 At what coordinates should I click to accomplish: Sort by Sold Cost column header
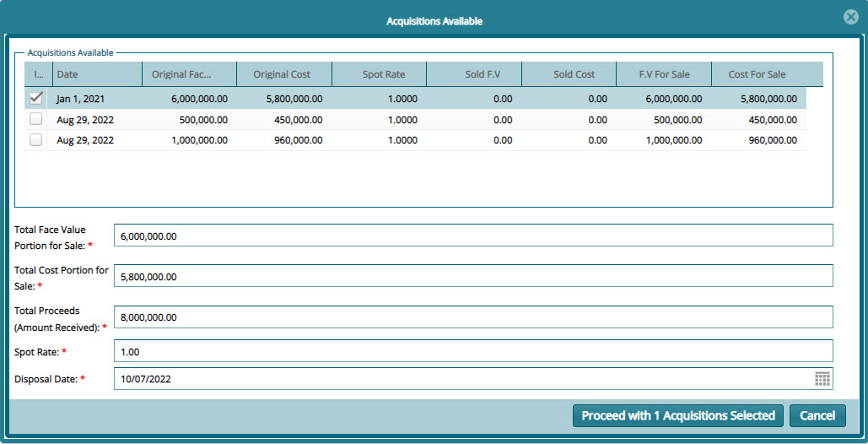[x=569, y=74]
